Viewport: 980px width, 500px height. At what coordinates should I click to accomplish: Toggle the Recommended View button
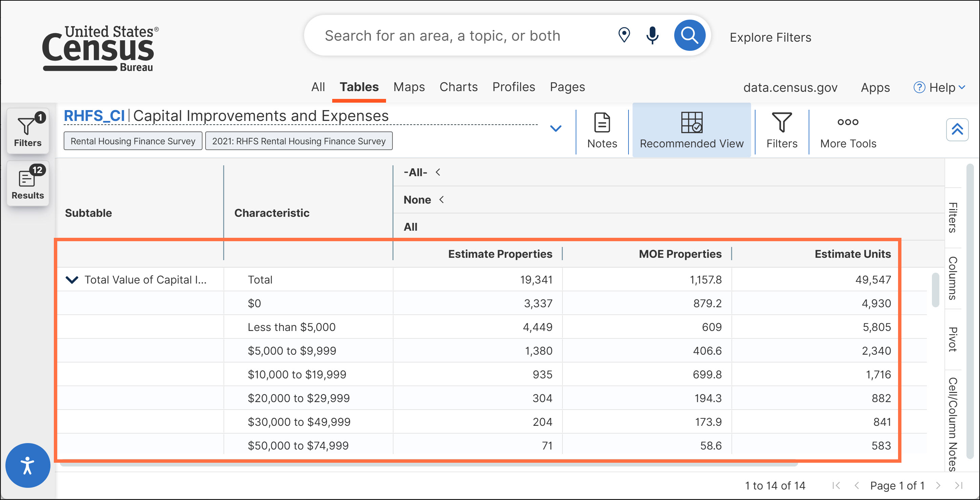(x=691, y=130)
